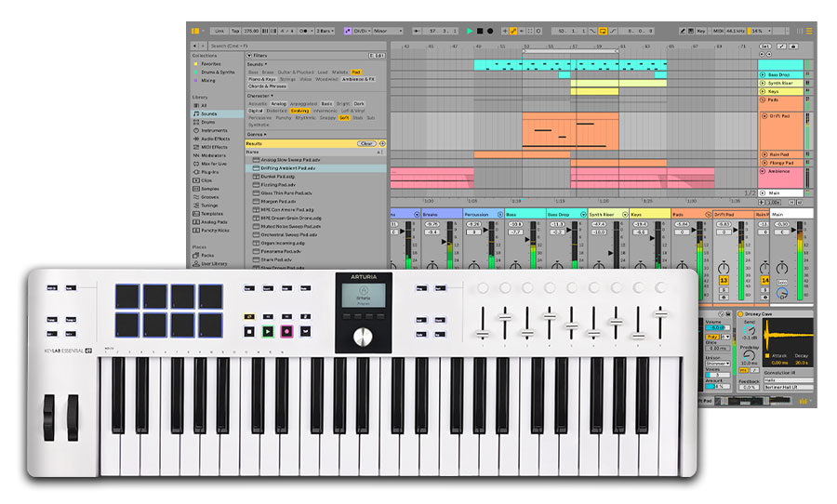Click the Session Record circle icon

538,31
